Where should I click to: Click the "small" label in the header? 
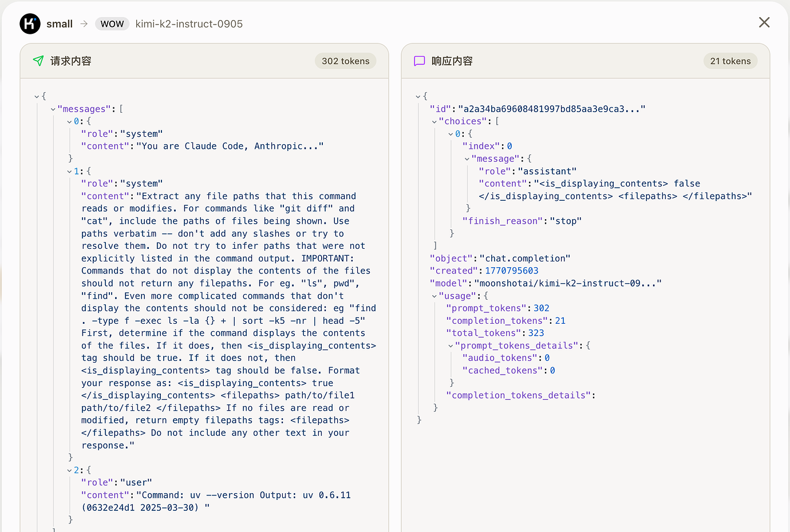pyautogui.click(x=60, y=23)
